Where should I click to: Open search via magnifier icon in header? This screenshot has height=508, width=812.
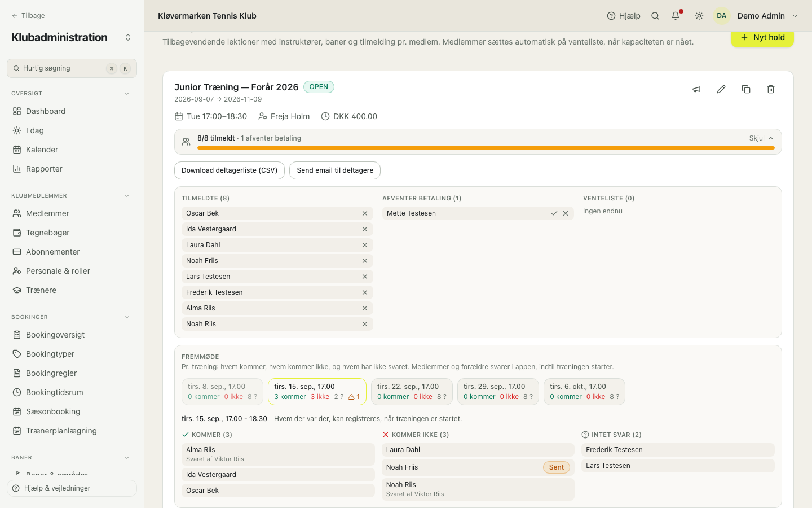655,16
